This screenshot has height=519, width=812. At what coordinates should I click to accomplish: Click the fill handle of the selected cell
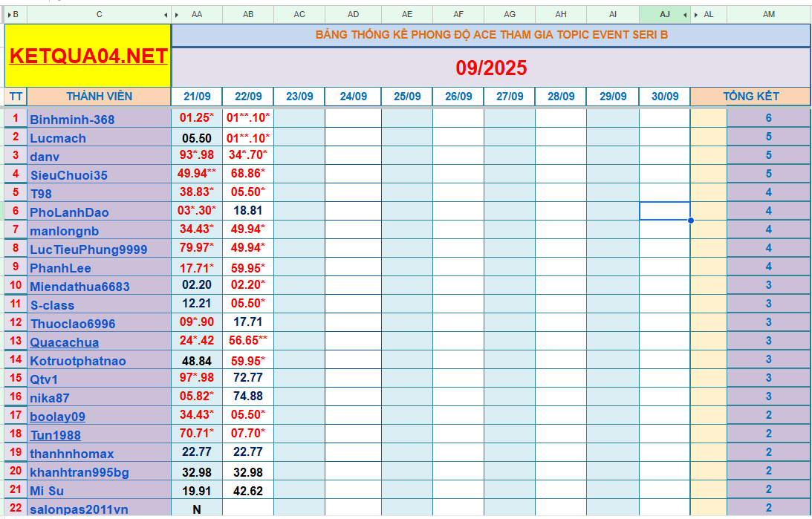pos(691,221)
